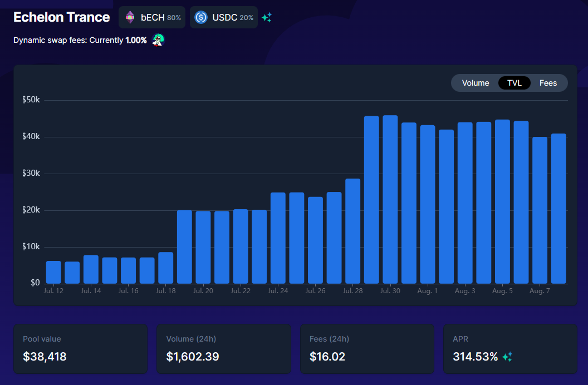Click the Echelon Trance pool title
The image size is (588, 385).
click(61, 17)
